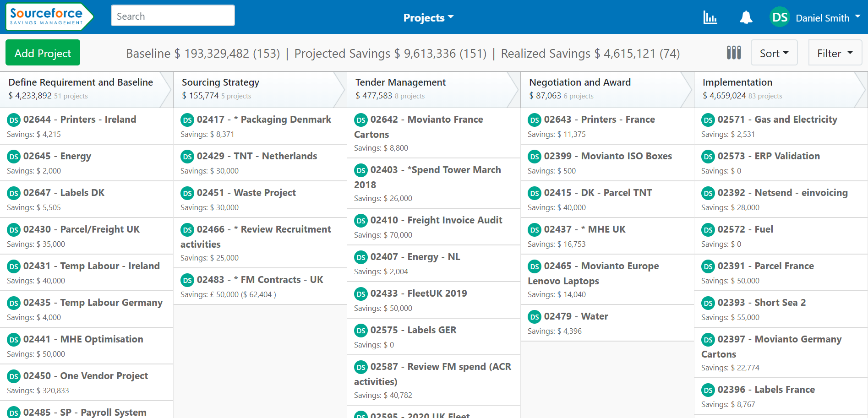The height and width of the screenshot is (418, 868).
Task: Expand the Filter dropdown
Action: [x=835, y=53]
